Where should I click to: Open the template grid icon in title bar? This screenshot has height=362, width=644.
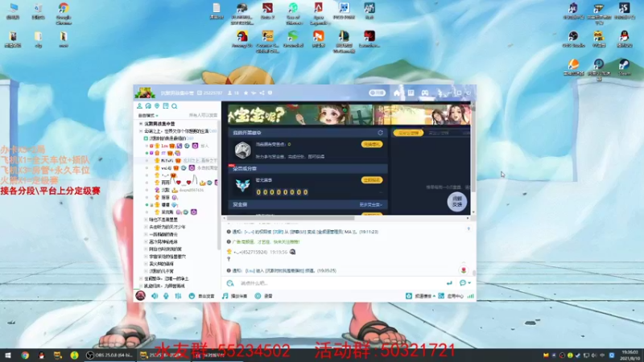click(x=411, y=93)
